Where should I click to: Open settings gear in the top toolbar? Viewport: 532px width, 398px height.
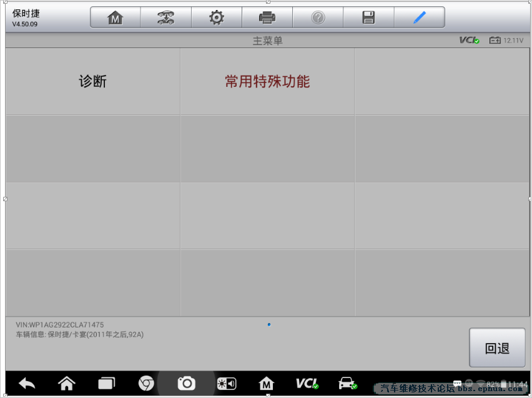pyautogui.click(x=217, y=17)
